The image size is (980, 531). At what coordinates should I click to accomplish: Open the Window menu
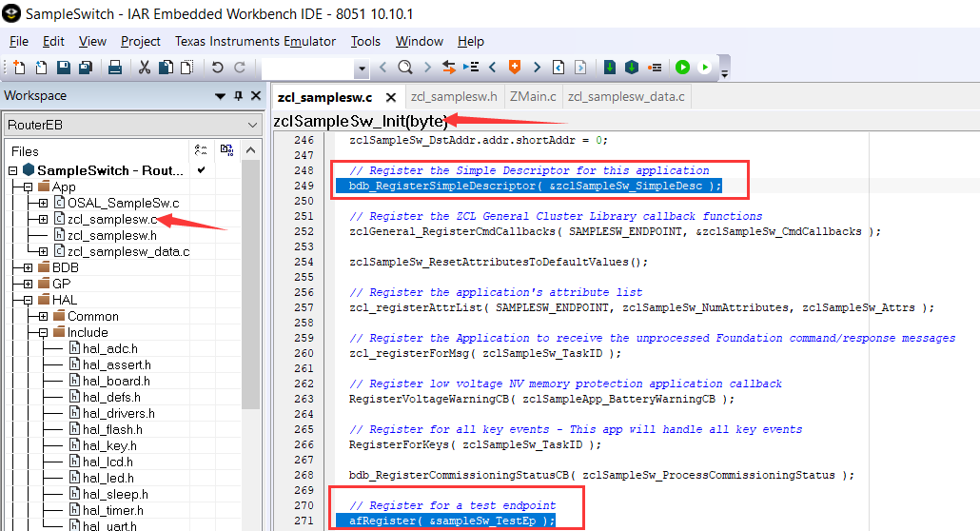pos(420,41)
